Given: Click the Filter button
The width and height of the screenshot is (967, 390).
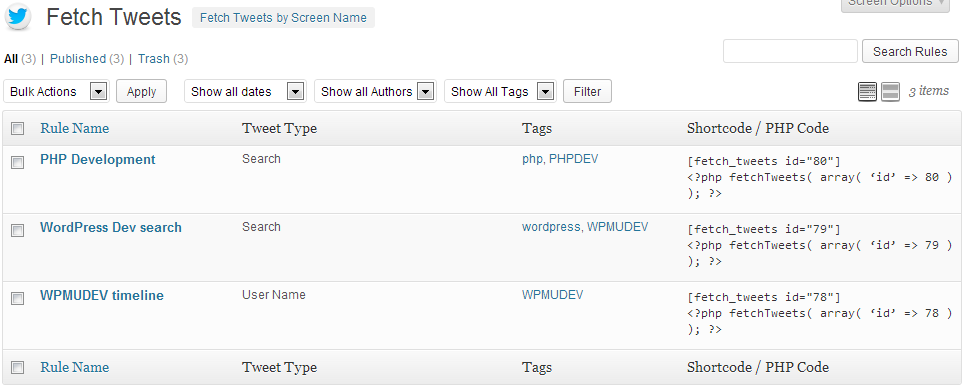Looking at the screenshot, I should [587, 91].
